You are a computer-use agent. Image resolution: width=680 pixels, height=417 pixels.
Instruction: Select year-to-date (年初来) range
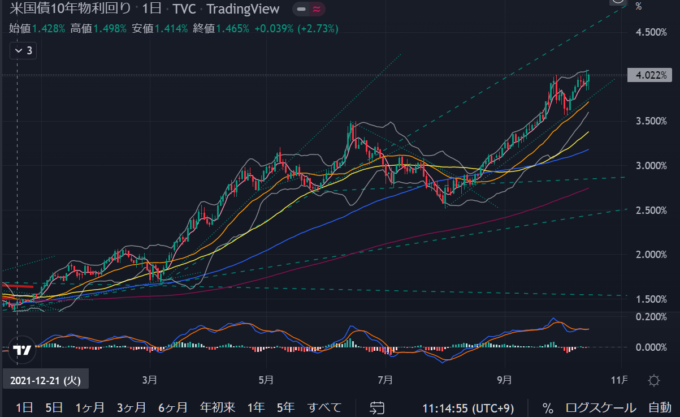(x=218, y=408)
